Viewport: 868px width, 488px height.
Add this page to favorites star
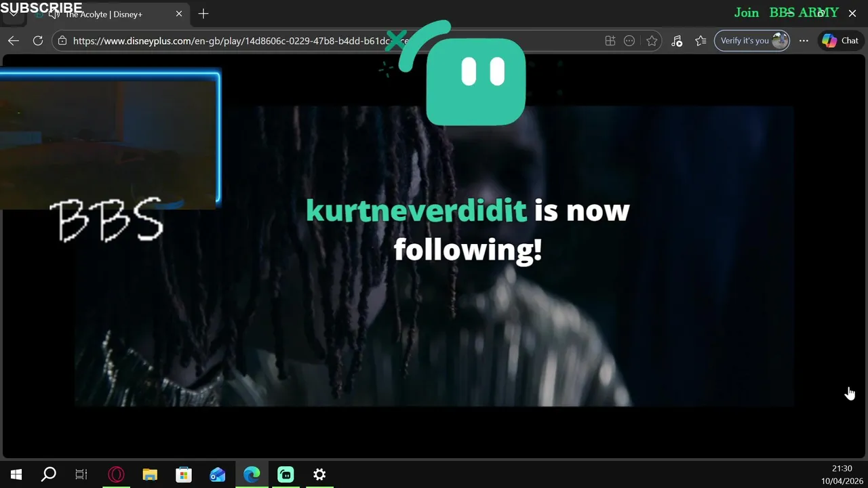[x=652, y=41]
